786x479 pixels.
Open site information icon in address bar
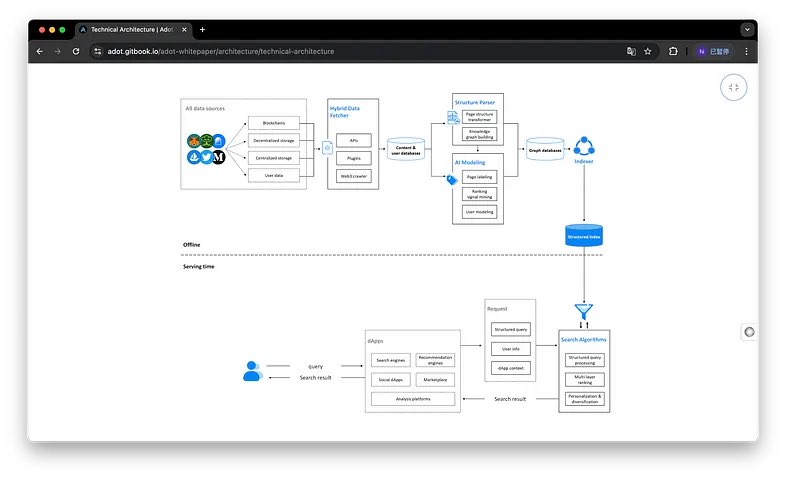(x=98, y=51)
